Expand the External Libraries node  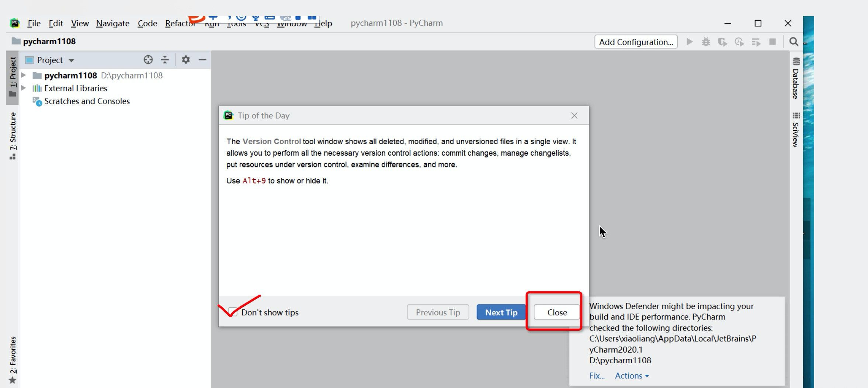coord(24,88)
